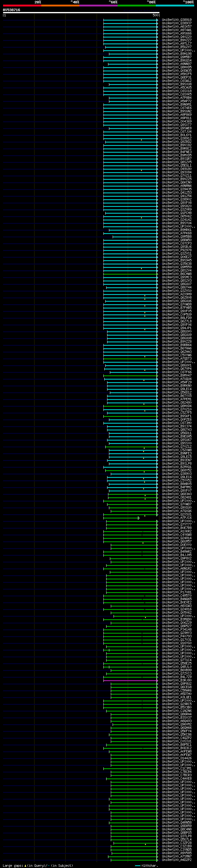Select hit label UniRef100_A8N1R2
Image resolution: width=197 pixels, height=868 pixels.
[176, 568]
